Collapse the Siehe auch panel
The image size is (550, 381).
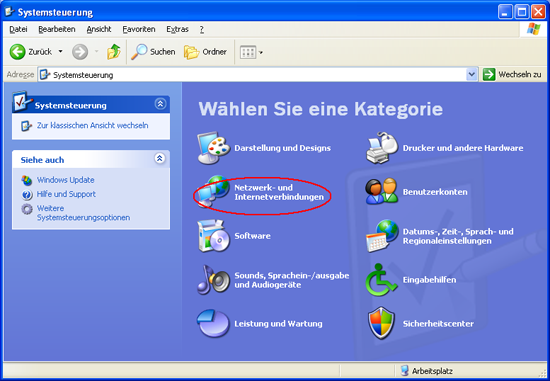point(160,158)
